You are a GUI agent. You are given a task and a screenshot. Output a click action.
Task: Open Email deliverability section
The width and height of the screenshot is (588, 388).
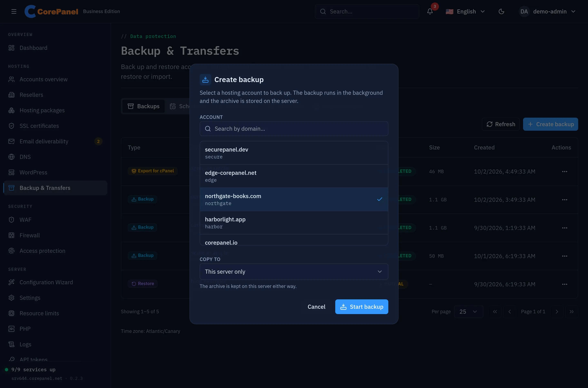click(55, 141)
